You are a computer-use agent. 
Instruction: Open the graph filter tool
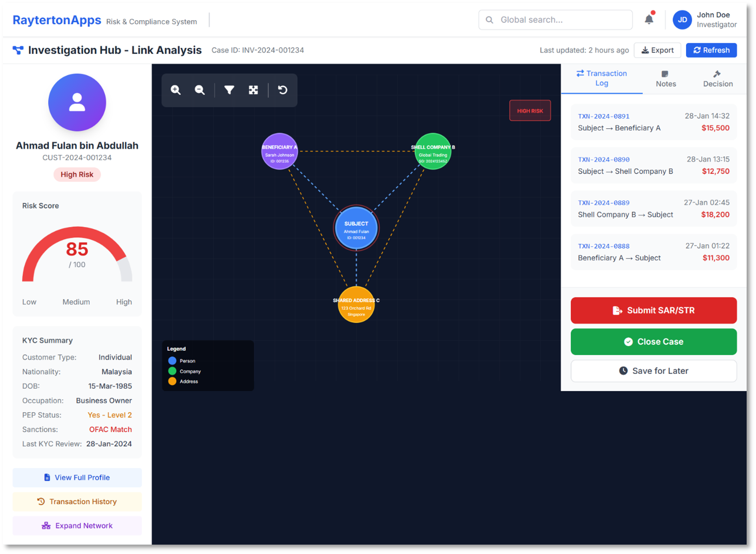[229, 90]
